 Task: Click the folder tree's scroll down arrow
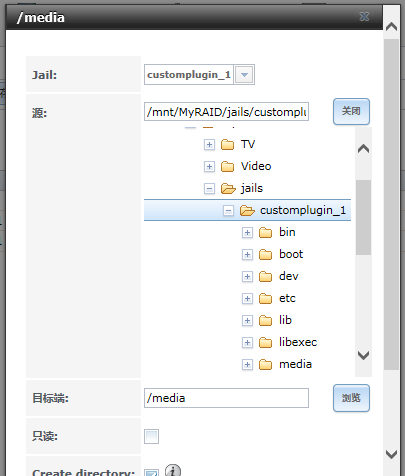tap(363, 355)
